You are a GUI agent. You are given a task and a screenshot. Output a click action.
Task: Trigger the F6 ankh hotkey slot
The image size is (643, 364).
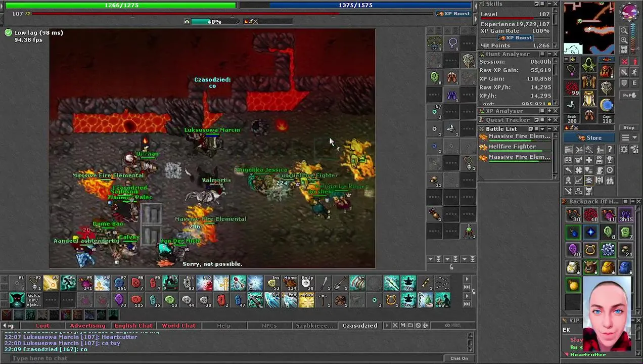click(102, 283)
